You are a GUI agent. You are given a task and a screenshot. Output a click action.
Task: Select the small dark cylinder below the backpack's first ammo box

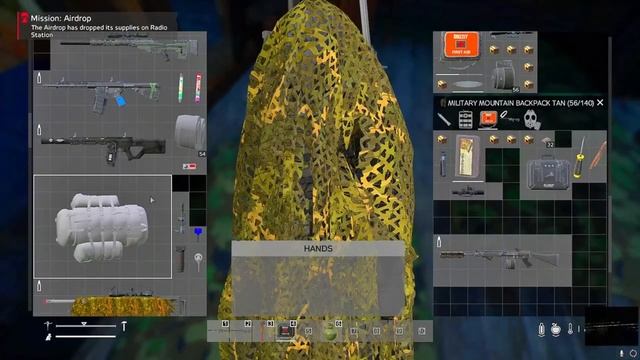click(443, 164)
